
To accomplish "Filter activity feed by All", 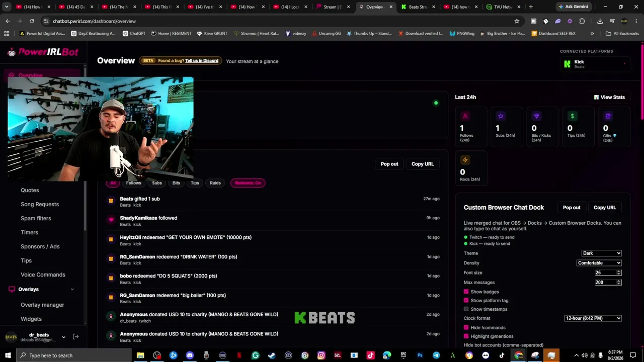I will (x=113, y=183).
